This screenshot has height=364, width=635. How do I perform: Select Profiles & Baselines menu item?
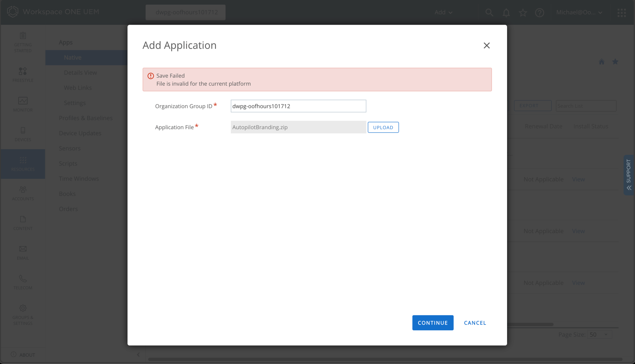[86, 118]
